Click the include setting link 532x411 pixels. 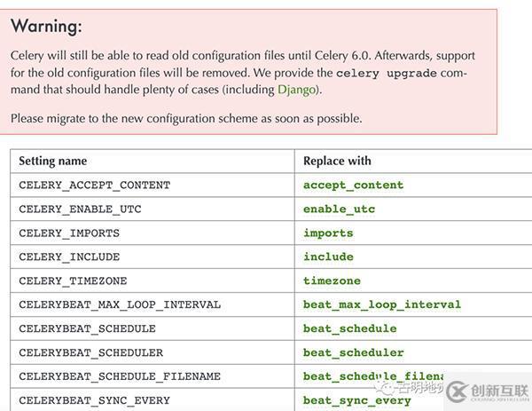pos(328,257)
